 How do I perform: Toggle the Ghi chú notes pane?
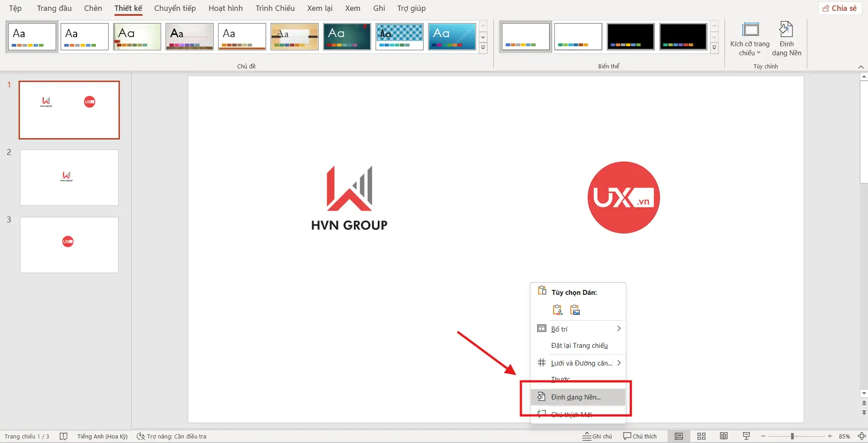[597, 436]
